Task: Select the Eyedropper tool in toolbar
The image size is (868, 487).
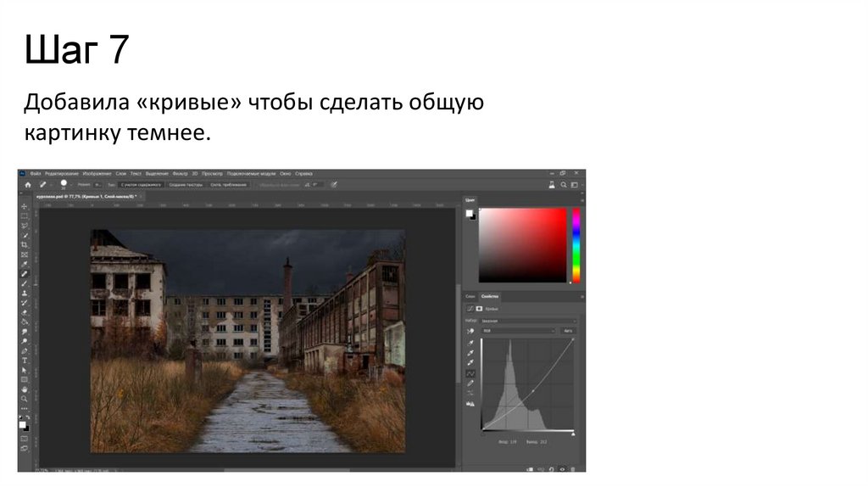Action: tap(24, 264)
